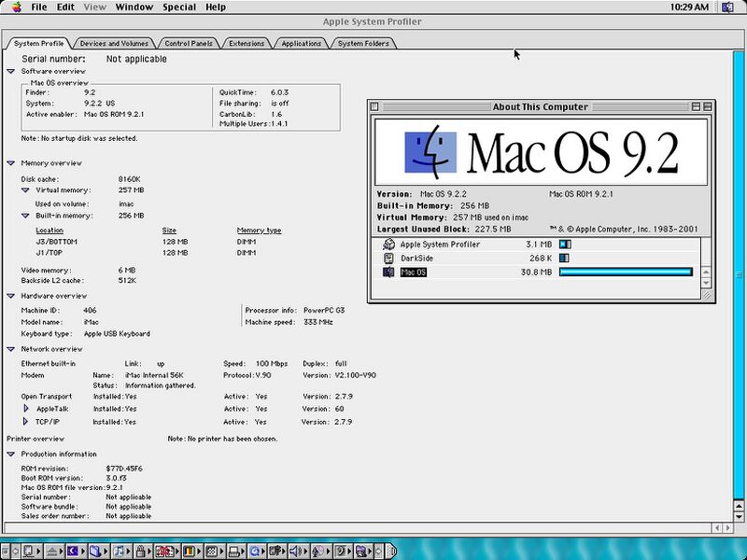Viewport: 747px width, 560px height.
Task: Click the About This Computer window shade box
Action: coord(708,106)
